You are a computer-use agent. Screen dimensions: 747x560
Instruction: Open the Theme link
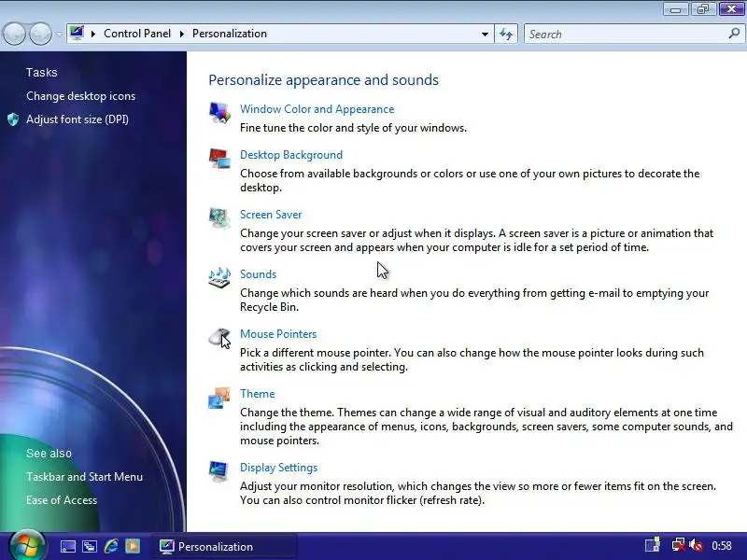coord(258,394)
